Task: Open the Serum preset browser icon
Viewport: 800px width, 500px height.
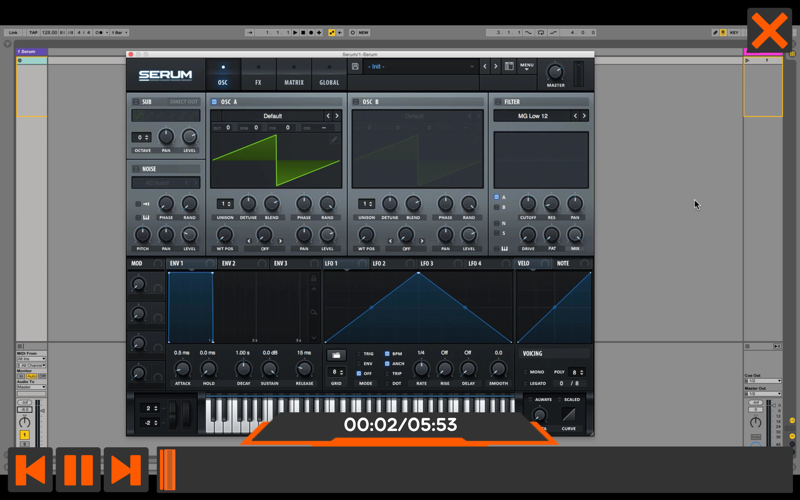Action: (509, 66)
